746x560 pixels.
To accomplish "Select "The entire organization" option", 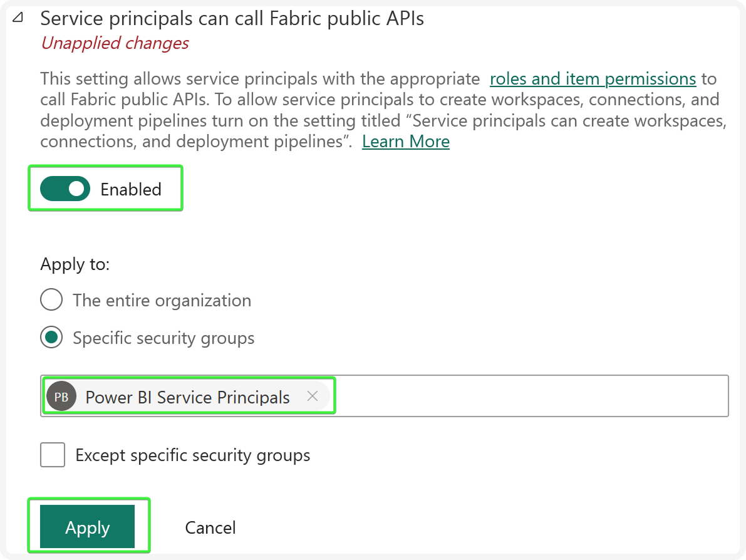I will click(51, 299).
